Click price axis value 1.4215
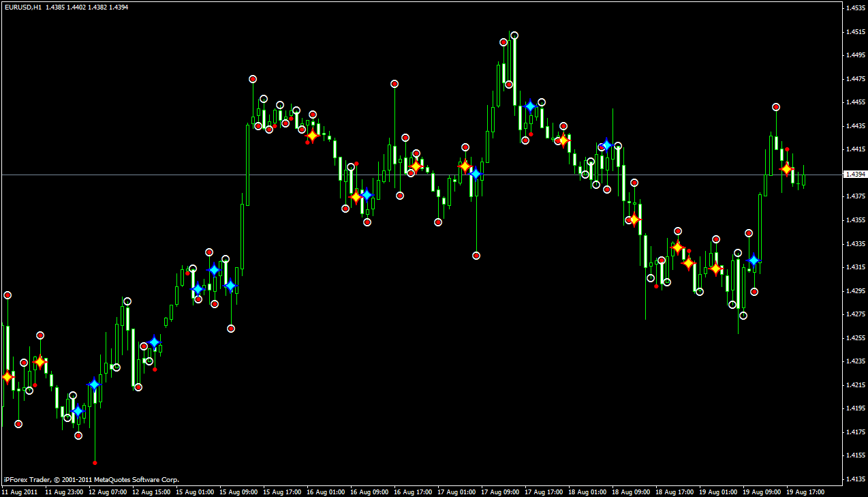The image size is (868, 497). [x=855, y=385]
